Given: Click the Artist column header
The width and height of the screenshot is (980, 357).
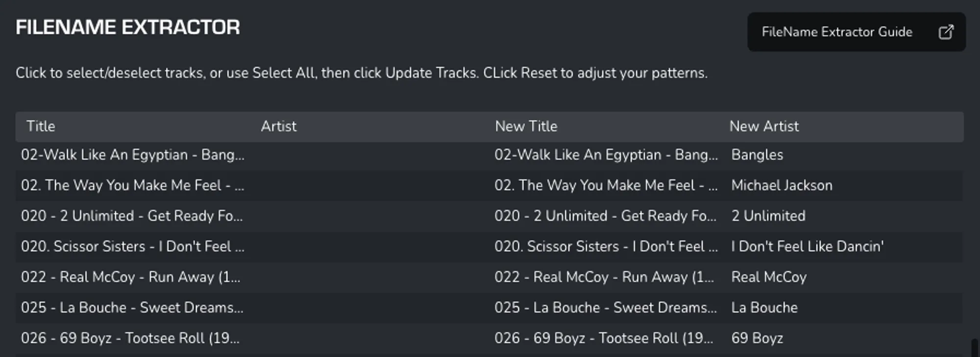Looking at the screenshot, I should (x=278, y=126).
